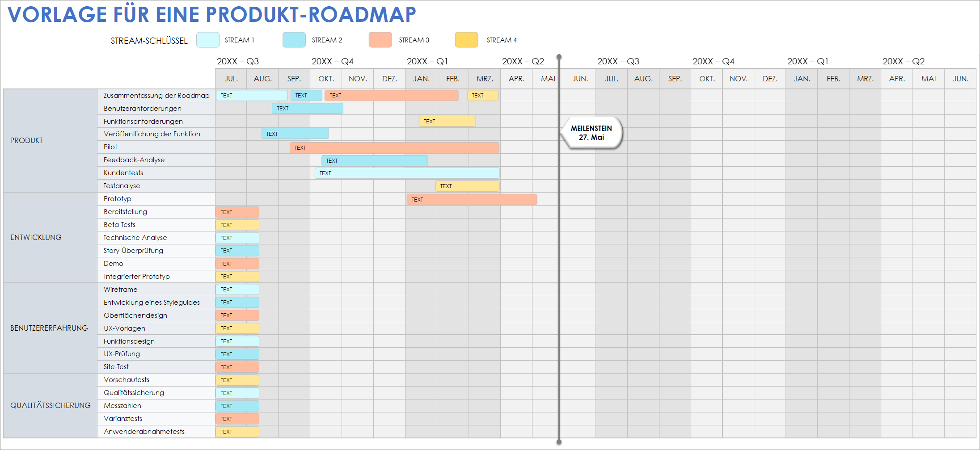Select the Benutzeranforderungen blue task bar
980x450 pixels.
[x=308, y=108]
